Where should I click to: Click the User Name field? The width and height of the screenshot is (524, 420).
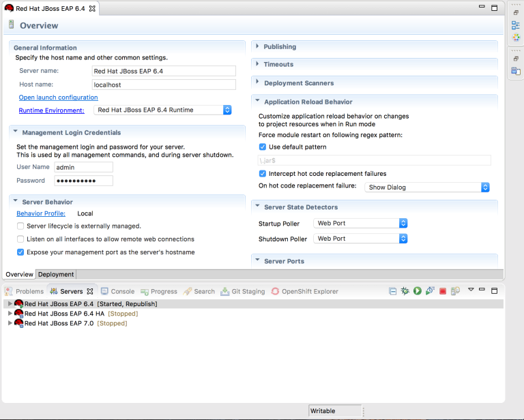83,167
